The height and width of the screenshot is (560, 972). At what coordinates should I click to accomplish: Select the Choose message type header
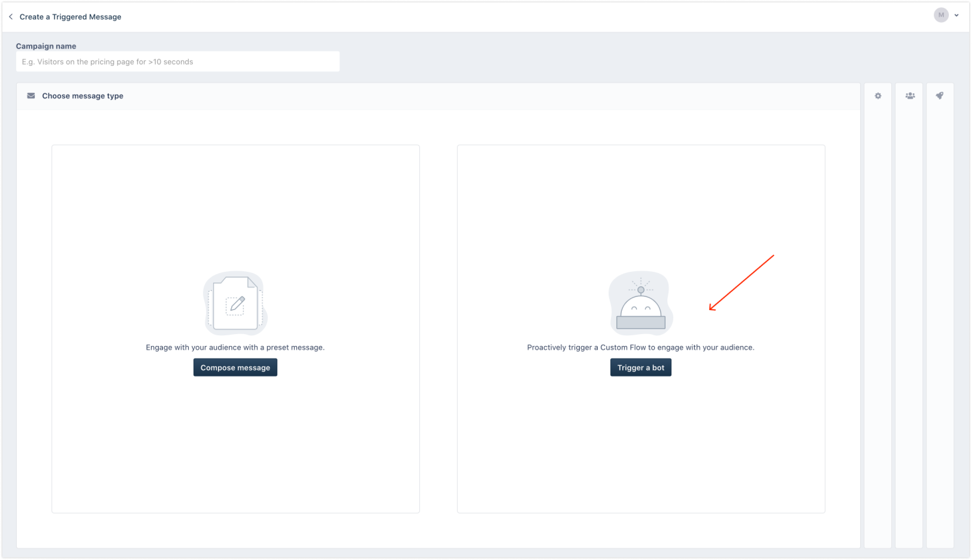pos(83,96)
